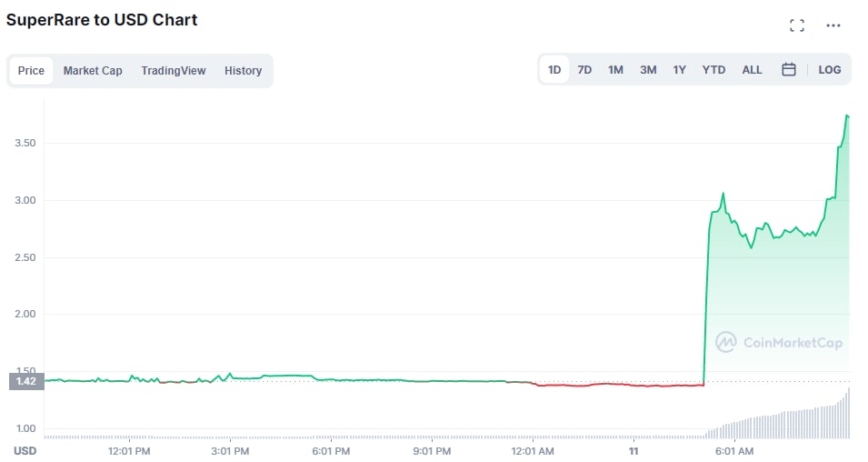Show ALL time price history
This screenshot has width=868, height=462.
tap(752, 69)
